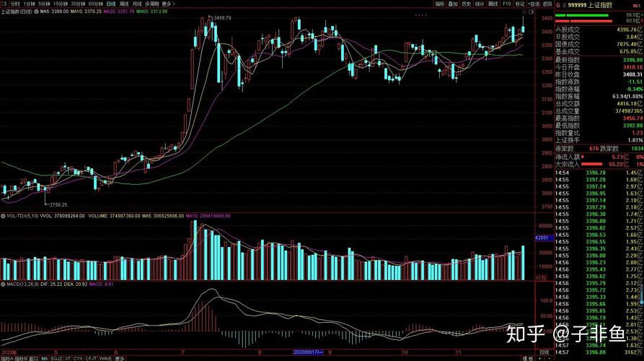Click the F10 company info button
644x361 pixels.
pyautogui.click(x=506, y=4)
